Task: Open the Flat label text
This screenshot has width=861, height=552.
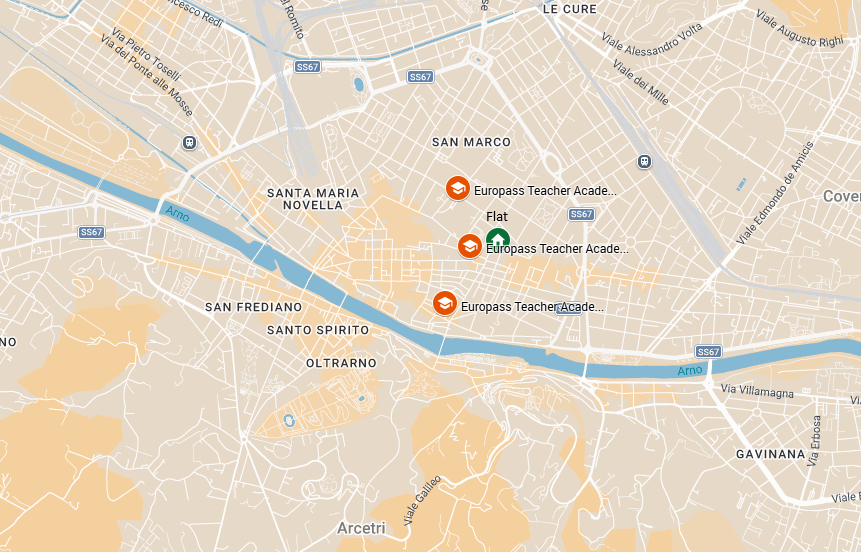Action: click(x=497, y=217)
